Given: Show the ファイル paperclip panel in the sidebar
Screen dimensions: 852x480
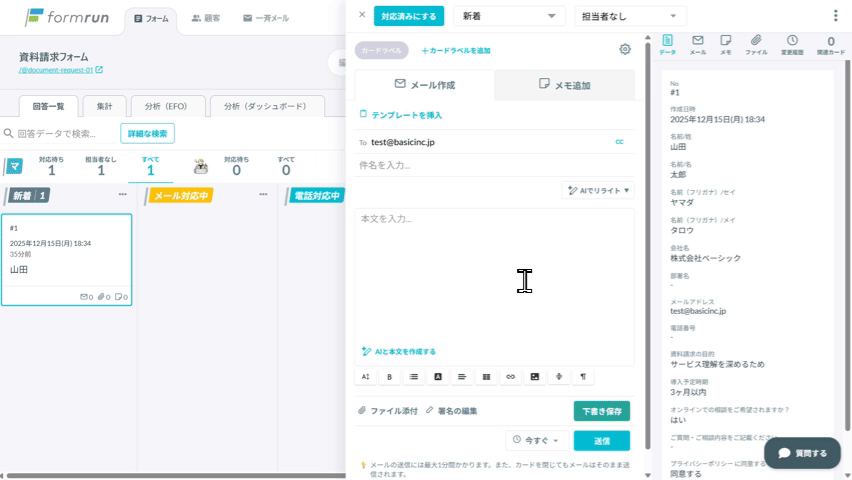Looking at the screenshot, I should pyautogui.click(x=756, y=45).
